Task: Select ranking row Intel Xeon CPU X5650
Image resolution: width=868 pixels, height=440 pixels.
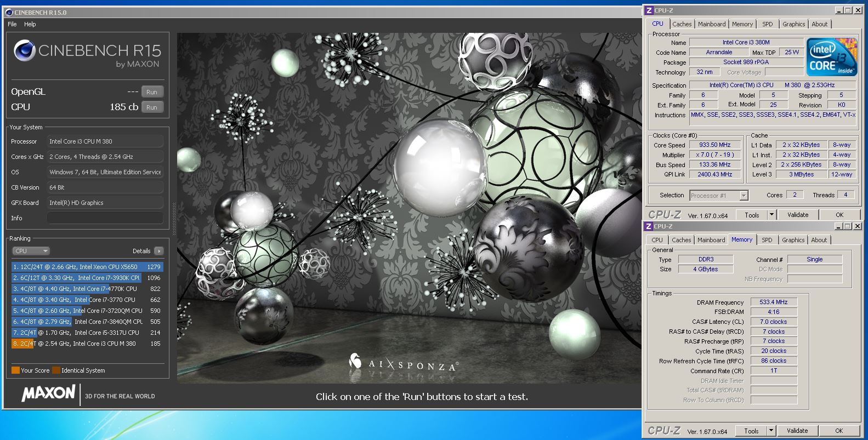Action: [x=87, y=267]
